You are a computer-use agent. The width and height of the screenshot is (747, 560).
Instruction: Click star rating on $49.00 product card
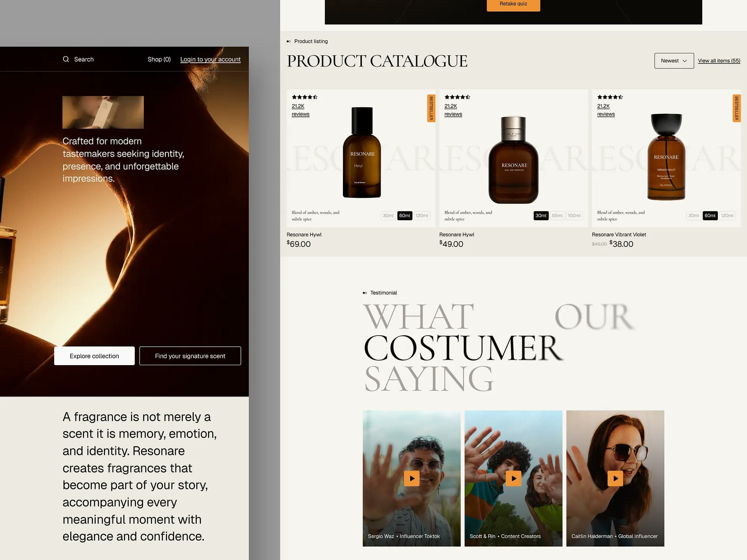pos(457,97)
